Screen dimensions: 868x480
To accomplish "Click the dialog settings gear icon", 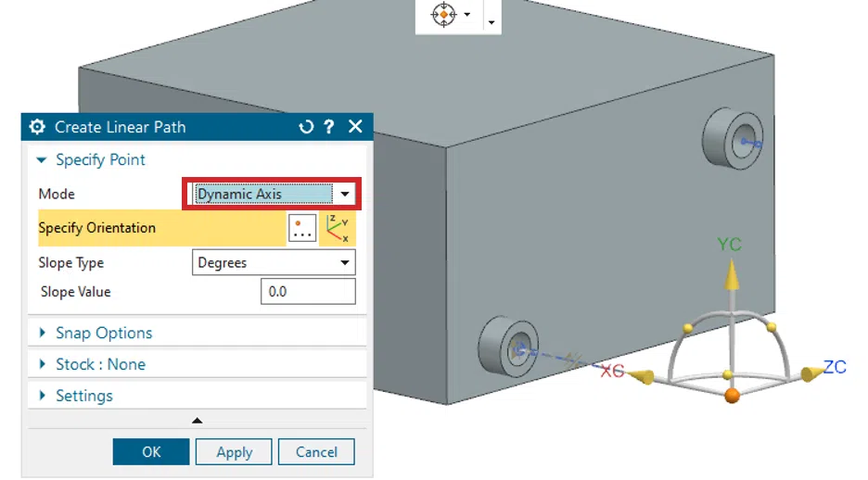I will 37,127.
